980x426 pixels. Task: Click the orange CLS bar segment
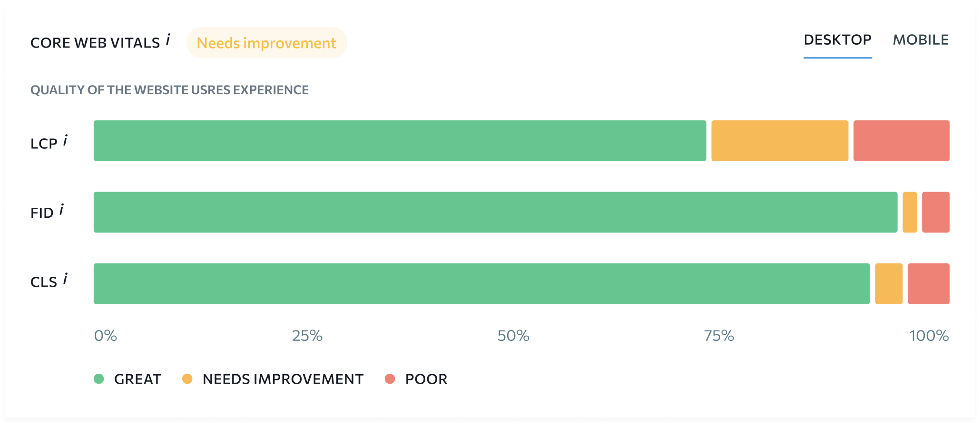tap(889, 284)
